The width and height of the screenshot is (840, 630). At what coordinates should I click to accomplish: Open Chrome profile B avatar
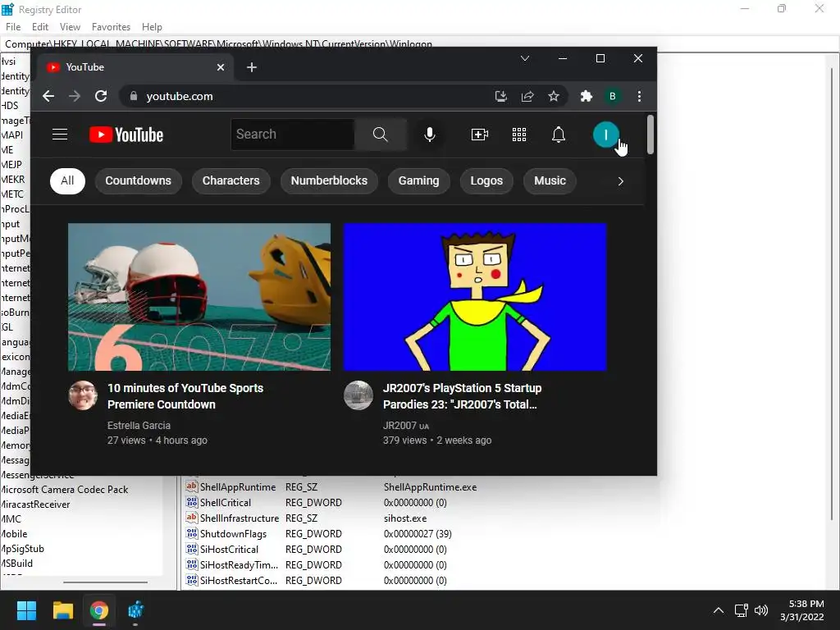pyautogui.click(x=612, y=96)
